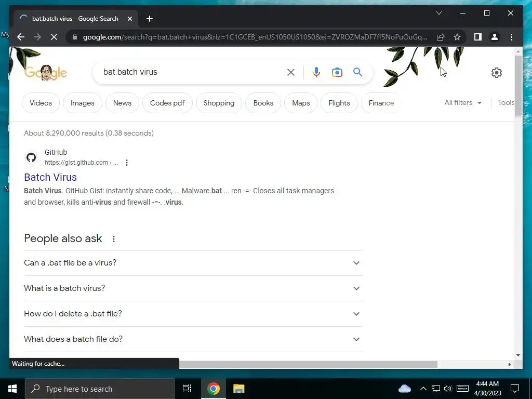Search by image camera icon
This screenshot has width=532, height=399.
point(337,72)
